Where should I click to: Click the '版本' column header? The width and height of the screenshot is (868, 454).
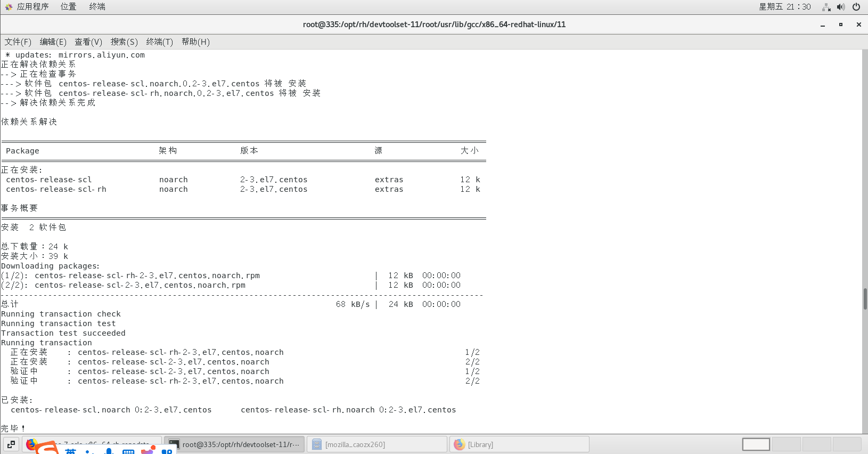click(x=249, y=151)
